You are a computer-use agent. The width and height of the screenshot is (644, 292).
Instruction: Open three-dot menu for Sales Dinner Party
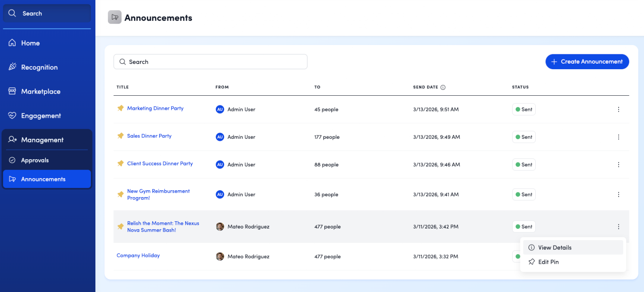618,137
